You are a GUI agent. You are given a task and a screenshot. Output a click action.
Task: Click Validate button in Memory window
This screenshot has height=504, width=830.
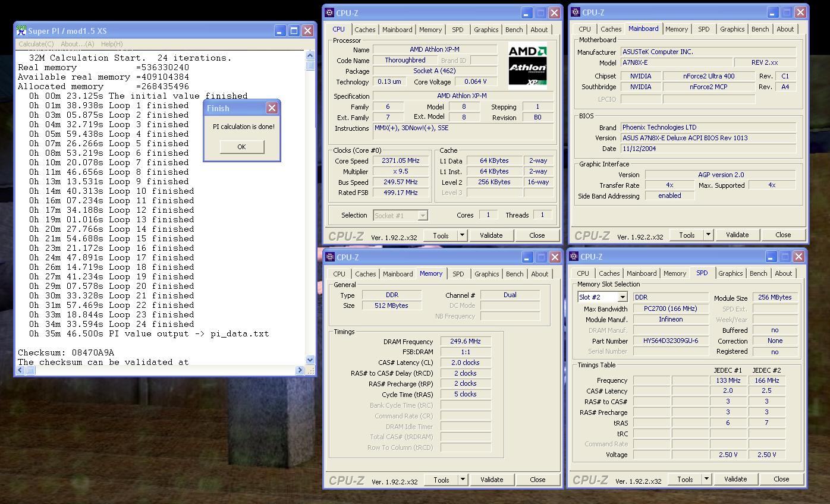[492, 480]
